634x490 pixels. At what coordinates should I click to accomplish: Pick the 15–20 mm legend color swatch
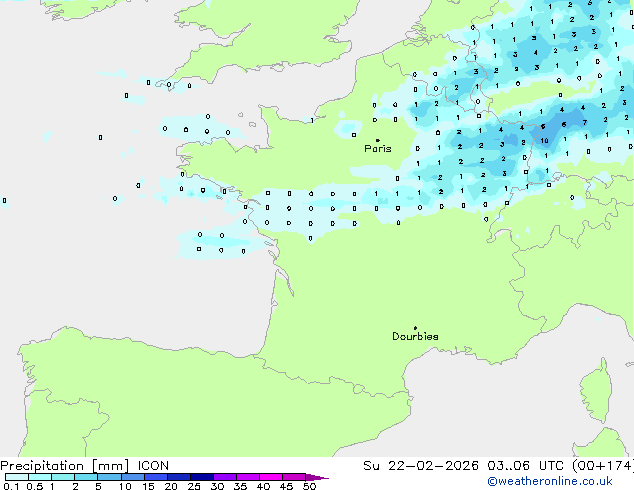[155, 477]
